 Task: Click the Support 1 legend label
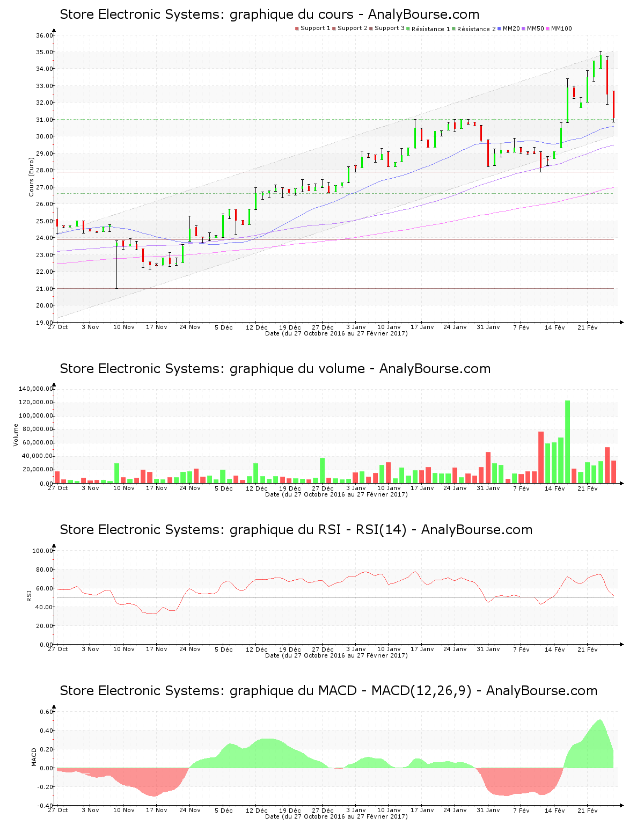316,28
